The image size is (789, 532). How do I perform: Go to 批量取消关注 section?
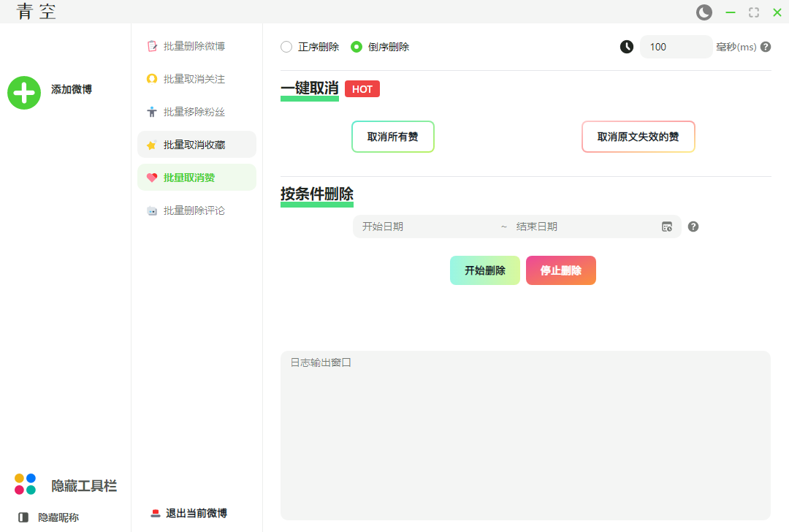point(194,79)
